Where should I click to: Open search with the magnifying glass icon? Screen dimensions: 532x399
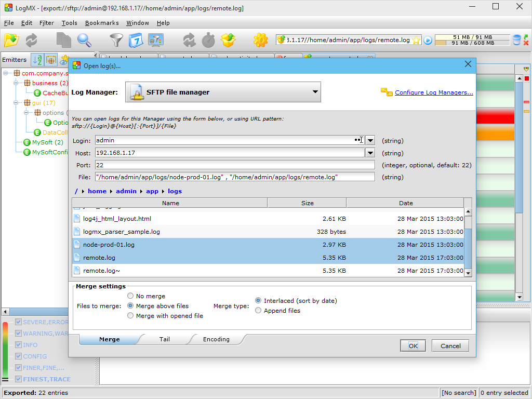(x=84, y=40)
